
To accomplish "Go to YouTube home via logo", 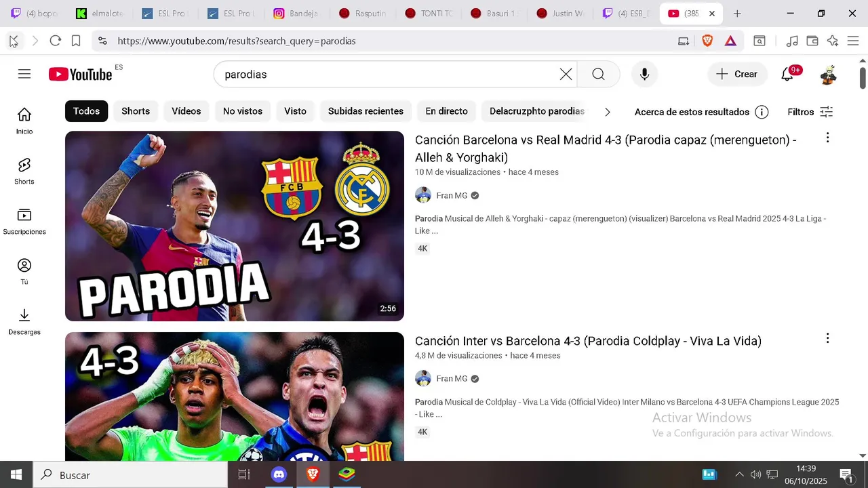I will [81, 74].
